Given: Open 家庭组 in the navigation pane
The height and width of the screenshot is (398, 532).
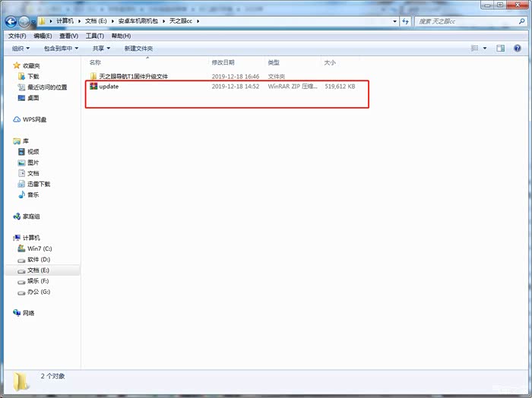Looking at the screenshot, I should click(31, 216).
